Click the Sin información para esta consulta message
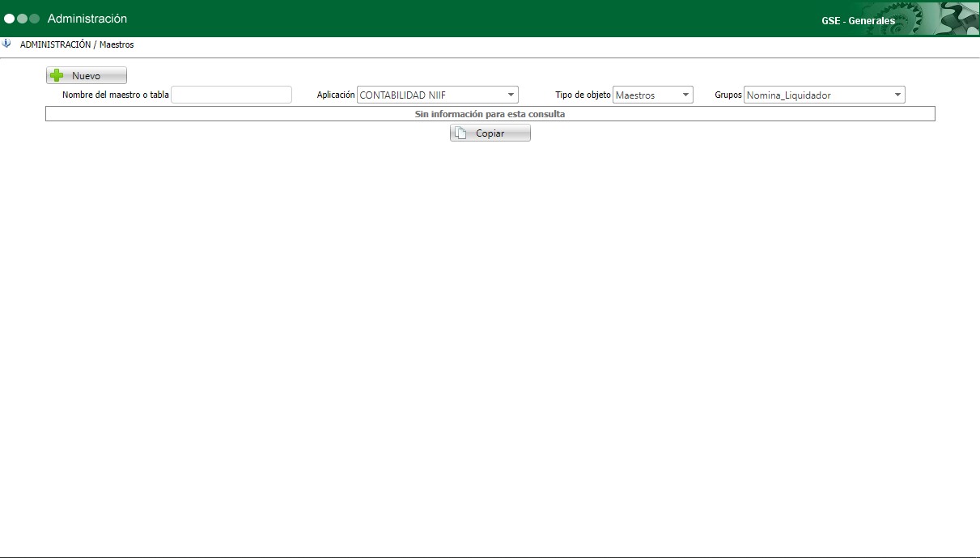 pos(490,114)
